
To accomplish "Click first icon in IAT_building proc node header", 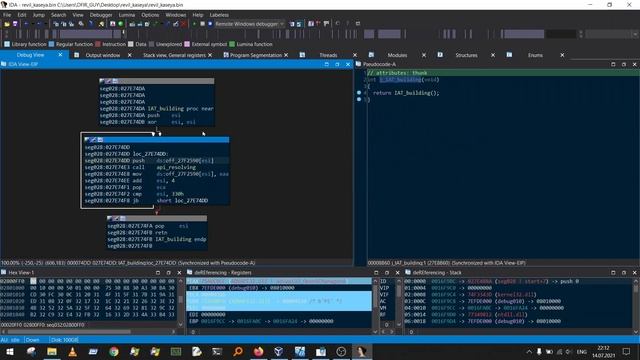I will 102,81.
